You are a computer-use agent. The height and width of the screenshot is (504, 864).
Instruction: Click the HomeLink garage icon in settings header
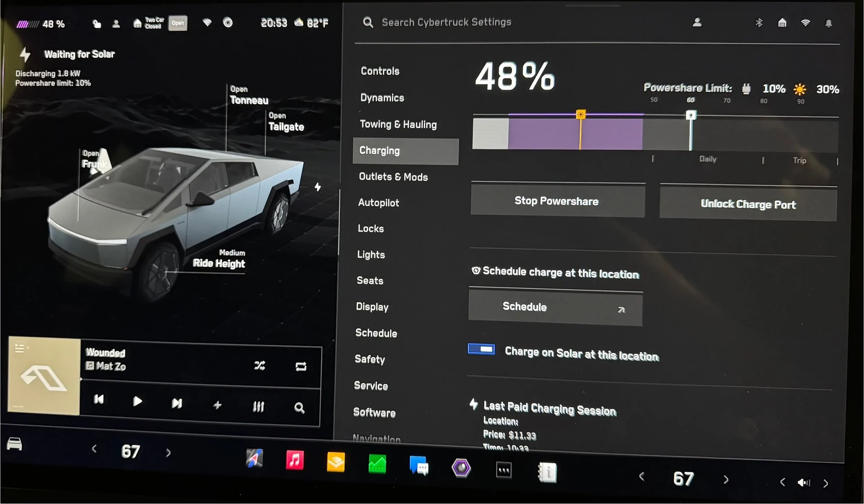click(x=782, y=23)
